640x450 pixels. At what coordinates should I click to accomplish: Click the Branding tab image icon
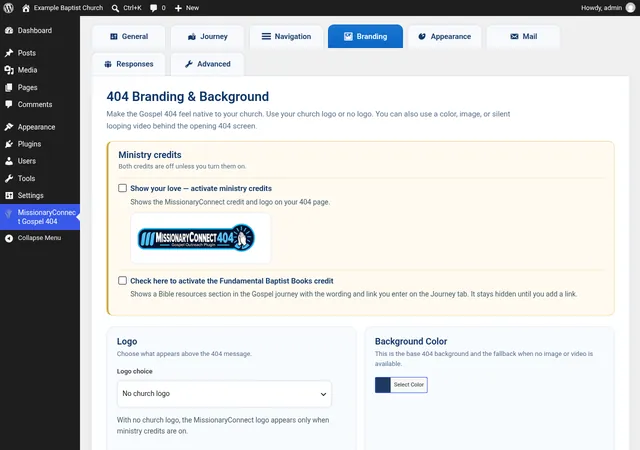(x=348, y=36)
